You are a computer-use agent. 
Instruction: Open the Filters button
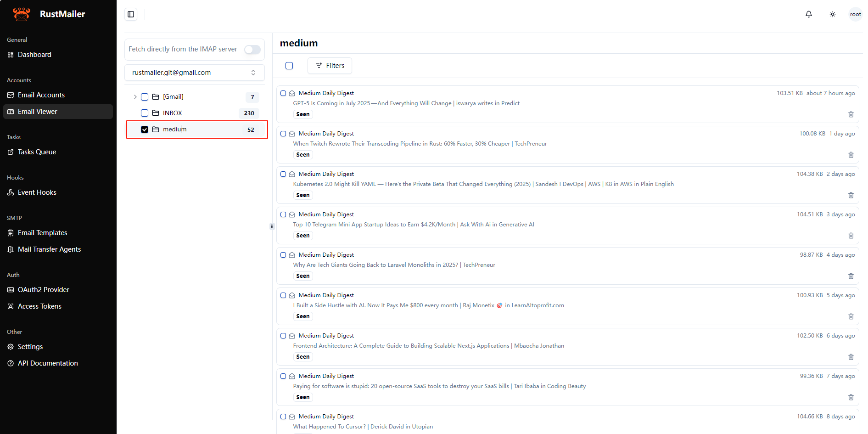[330, 66]
